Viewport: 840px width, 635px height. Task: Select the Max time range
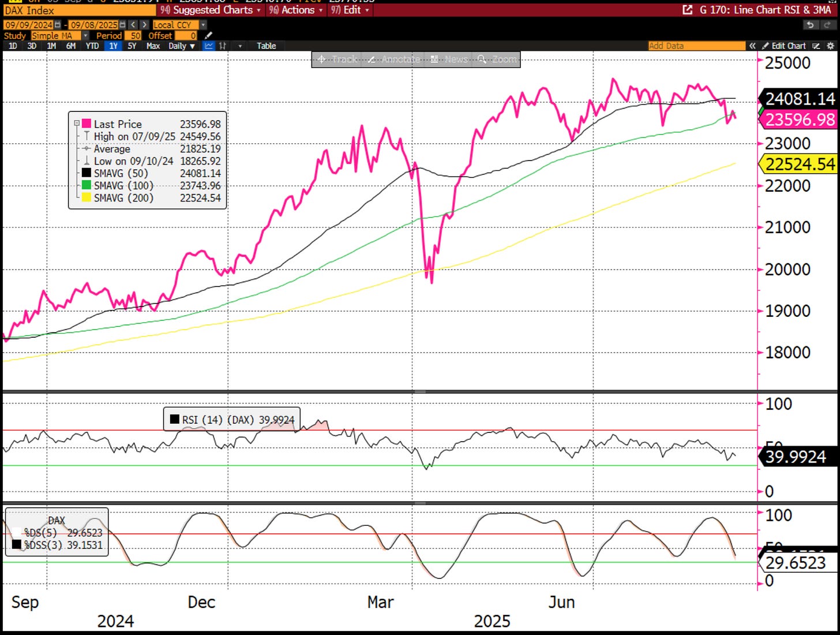(153, 46)
